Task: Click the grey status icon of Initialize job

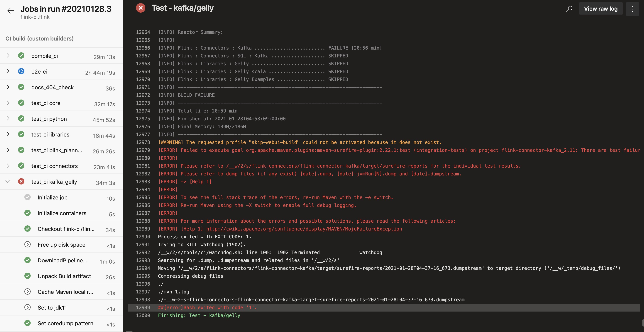Action: point(28,197)
